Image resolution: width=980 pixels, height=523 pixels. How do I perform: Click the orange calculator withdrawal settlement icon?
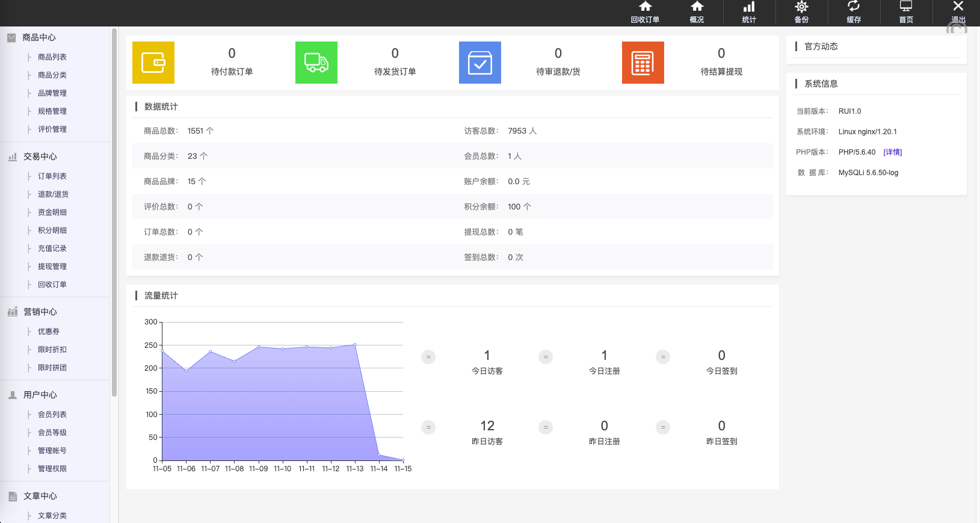643,63
